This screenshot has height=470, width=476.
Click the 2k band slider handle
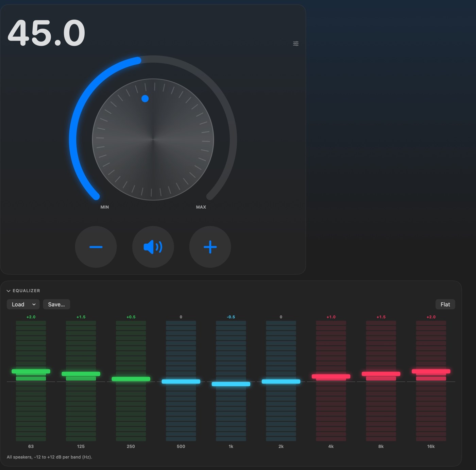click(x=281, y=382)
